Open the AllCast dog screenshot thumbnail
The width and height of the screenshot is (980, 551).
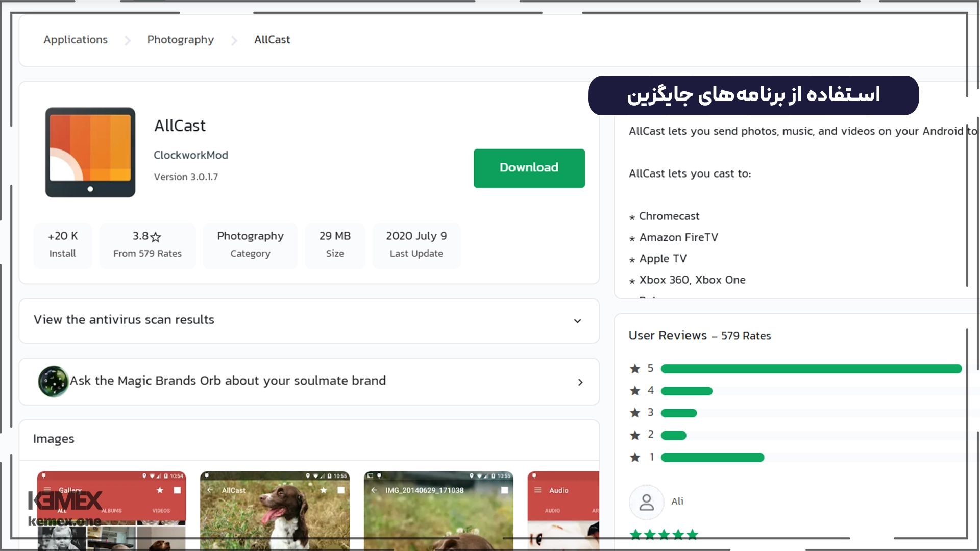click(275, 511)
